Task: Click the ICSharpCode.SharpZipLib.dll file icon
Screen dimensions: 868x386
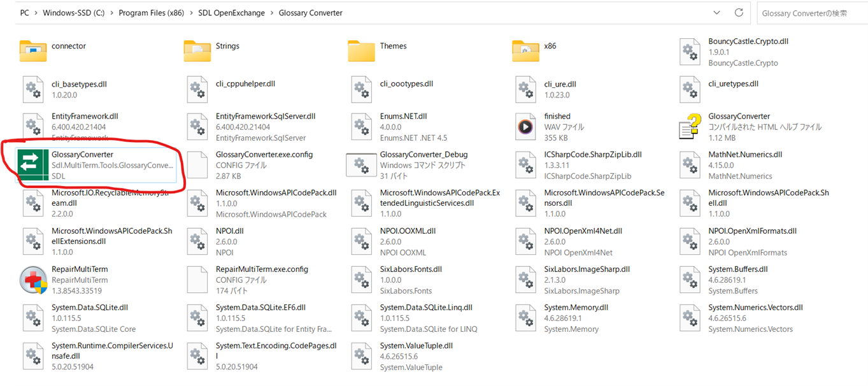Action: pos(526,166)
